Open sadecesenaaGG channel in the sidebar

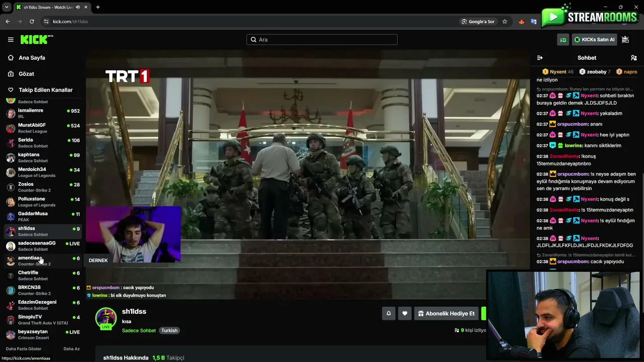(43, 246)
